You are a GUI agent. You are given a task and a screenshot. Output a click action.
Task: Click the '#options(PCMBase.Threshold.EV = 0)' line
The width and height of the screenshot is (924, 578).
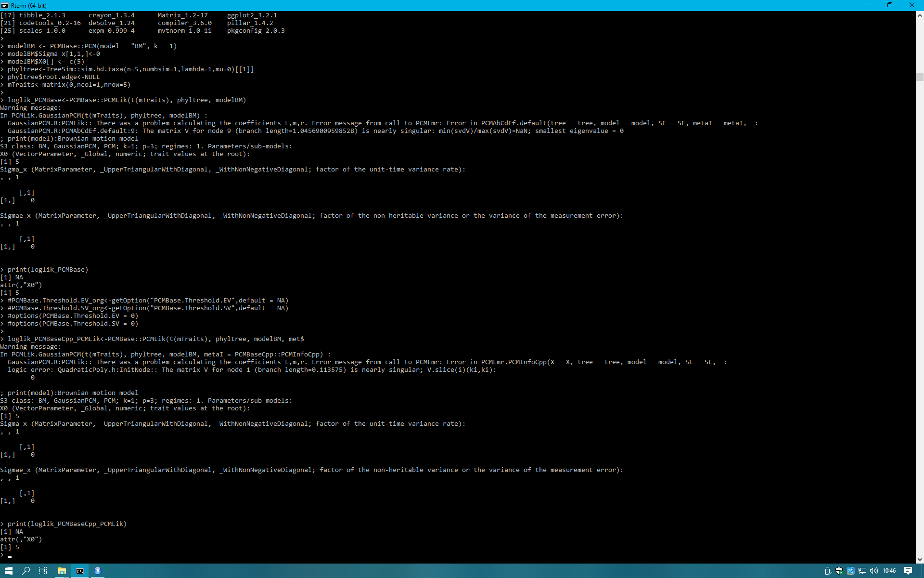73,316
